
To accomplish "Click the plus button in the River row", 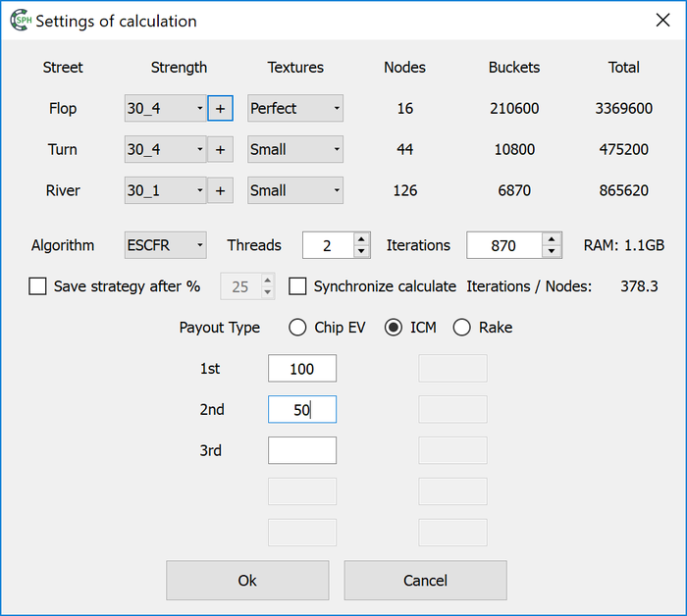I will click(x=220, y=191).
